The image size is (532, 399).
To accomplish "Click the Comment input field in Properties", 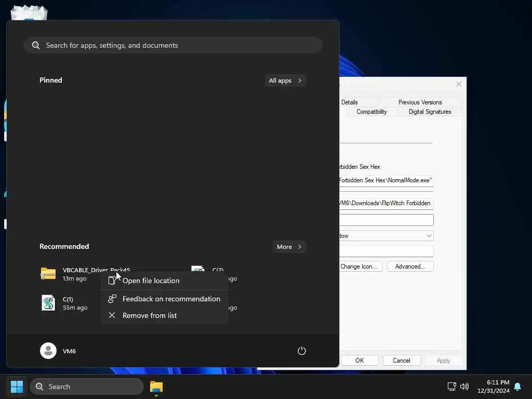I will tap(386, 251).
